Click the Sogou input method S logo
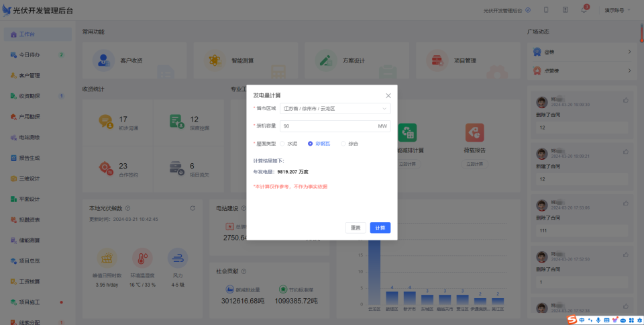This screenshot has height=325, width=644. click(572, 320)
